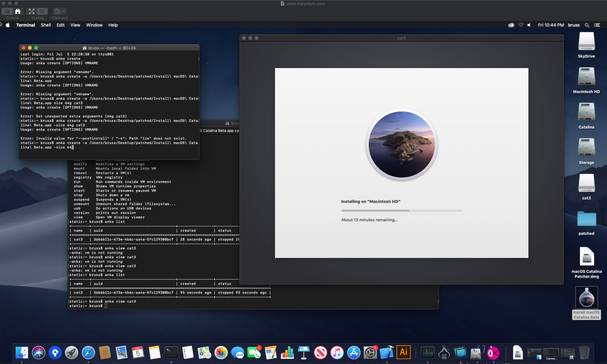Open the Shell menu
This screenshot has width=607, height=364.
point(46,25)
